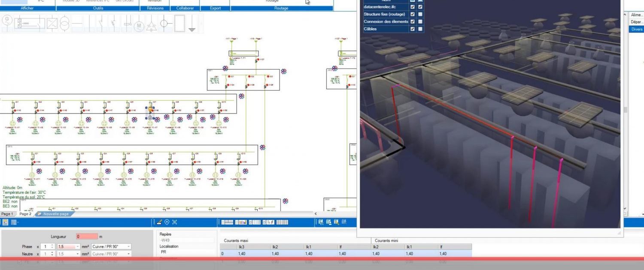Insert the circle measuring-device symbol
The height and width of the screenshot is (270, 644).
(166, 24)
